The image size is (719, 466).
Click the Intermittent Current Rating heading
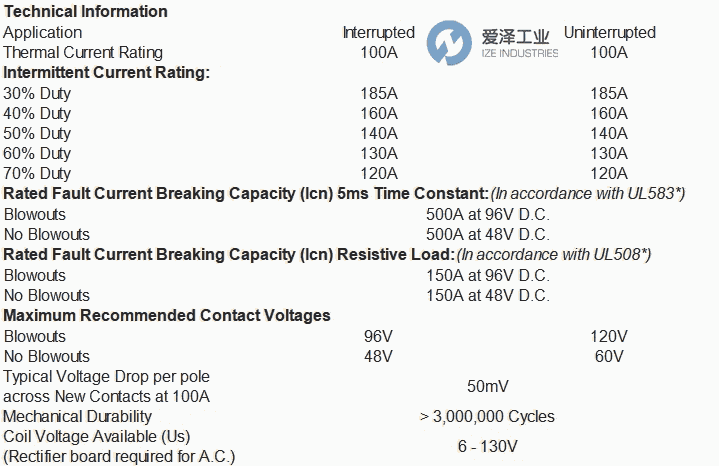tap(106, 72)
